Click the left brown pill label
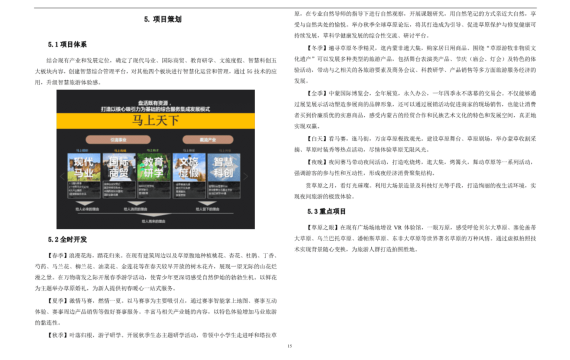Screen dimensions: 570x360 coord(118,140)
